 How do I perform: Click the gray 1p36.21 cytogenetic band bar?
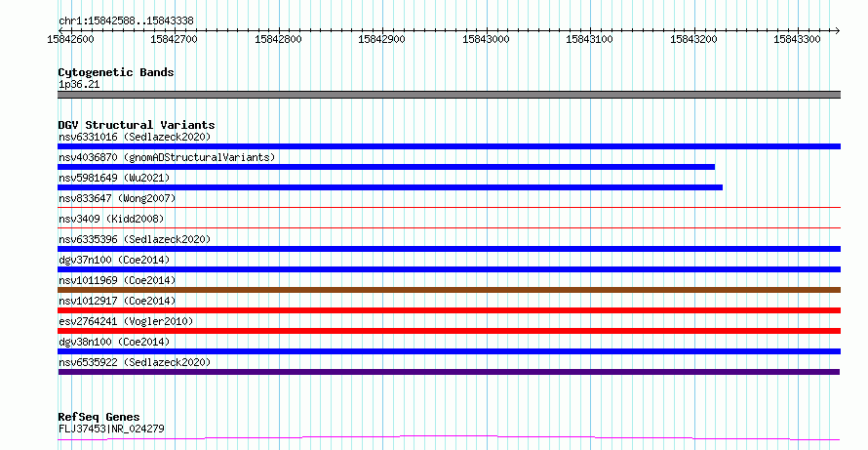pyautogui.click(x=449, y=95)
